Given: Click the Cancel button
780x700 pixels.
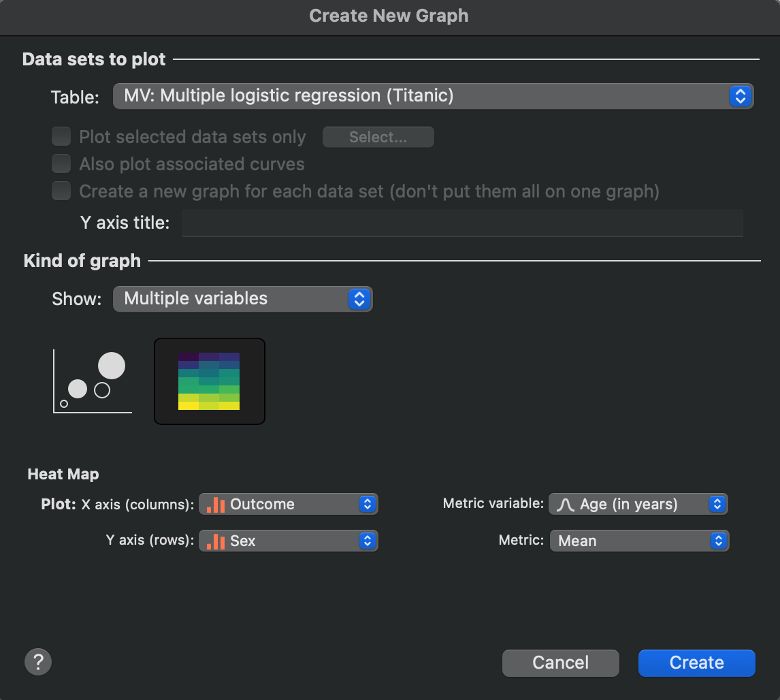Looking at the screenshot, I should coord(560,663).
